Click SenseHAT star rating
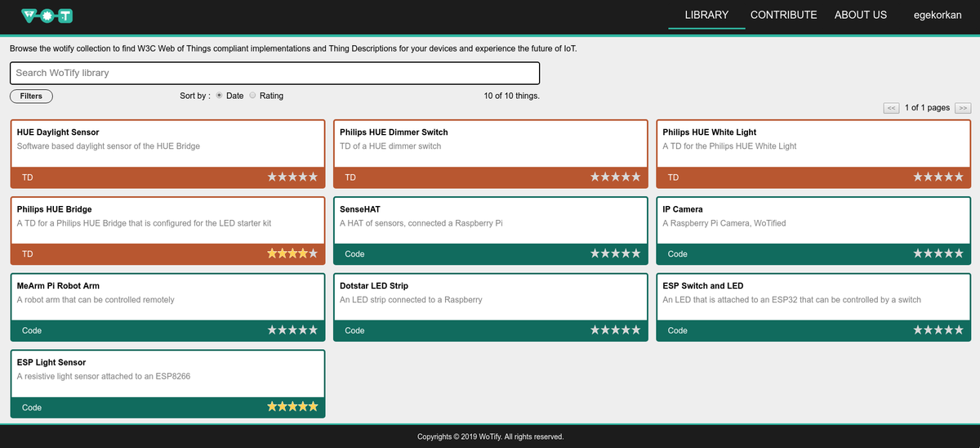Screen dimensions: 980x448 pyautogui.click(x=616, y=253)
